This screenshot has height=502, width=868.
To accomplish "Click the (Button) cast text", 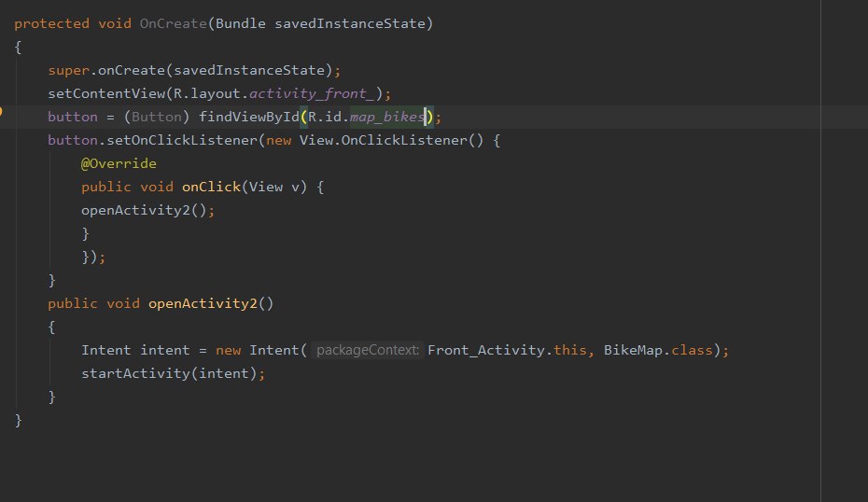I will [x=157, y=117].
